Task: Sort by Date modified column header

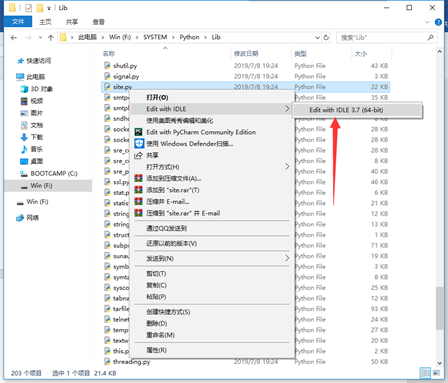Action: tap(246, 53)
